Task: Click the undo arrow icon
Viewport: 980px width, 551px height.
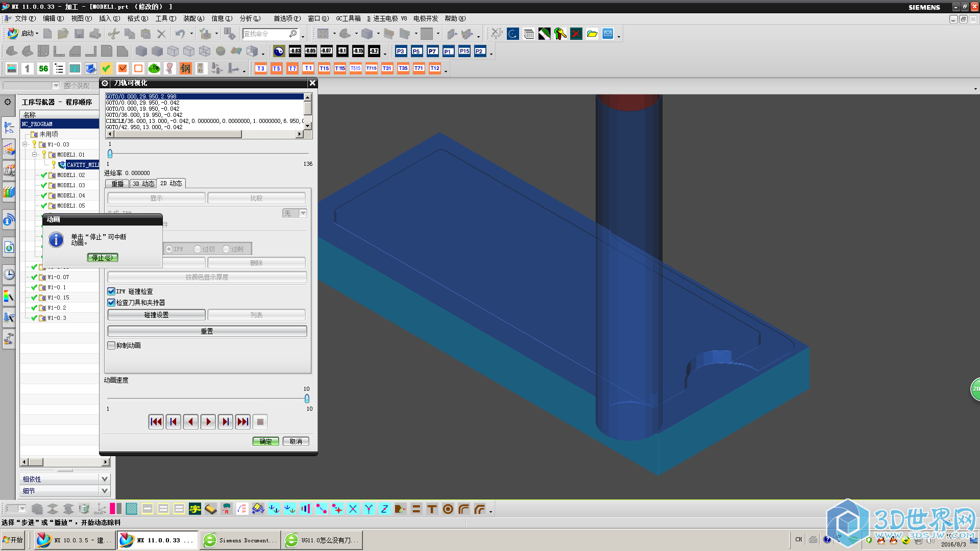Action: click(x=180, y=34)
